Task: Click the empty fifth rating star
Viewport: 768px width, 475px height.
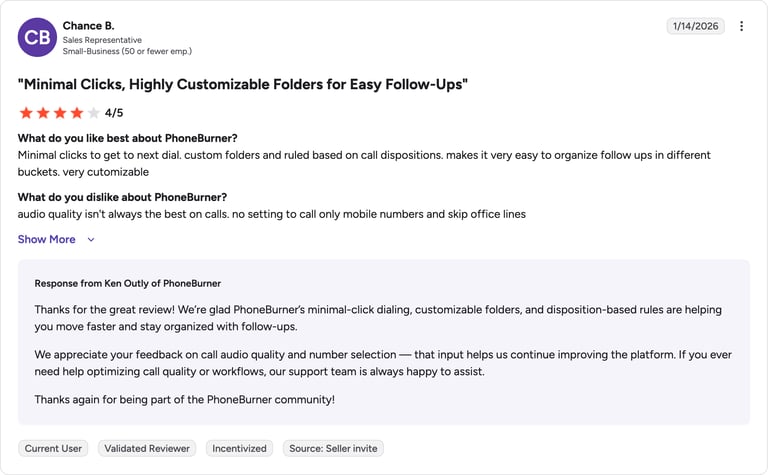Action: (94, 113)
